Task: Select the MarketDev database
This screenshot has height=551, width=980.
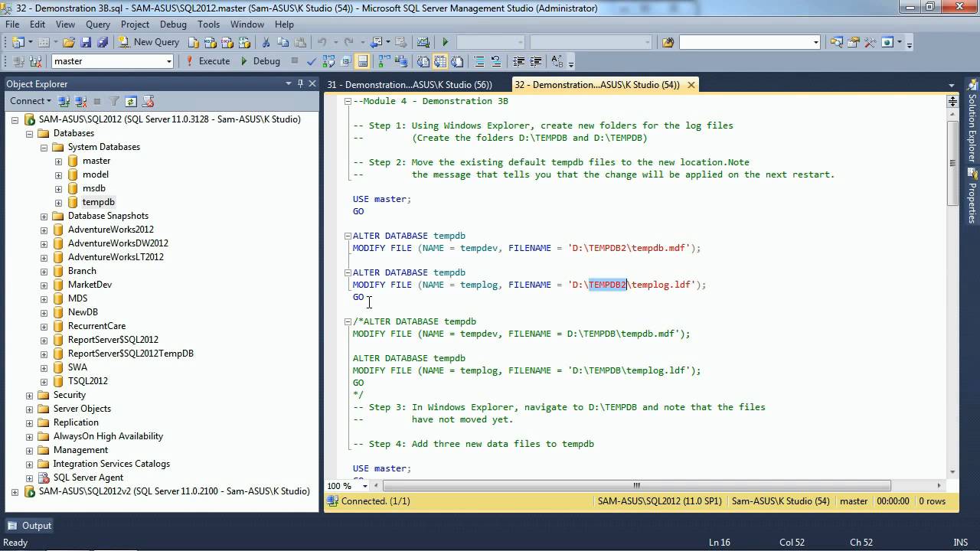Action: click(x=90, y=285)
